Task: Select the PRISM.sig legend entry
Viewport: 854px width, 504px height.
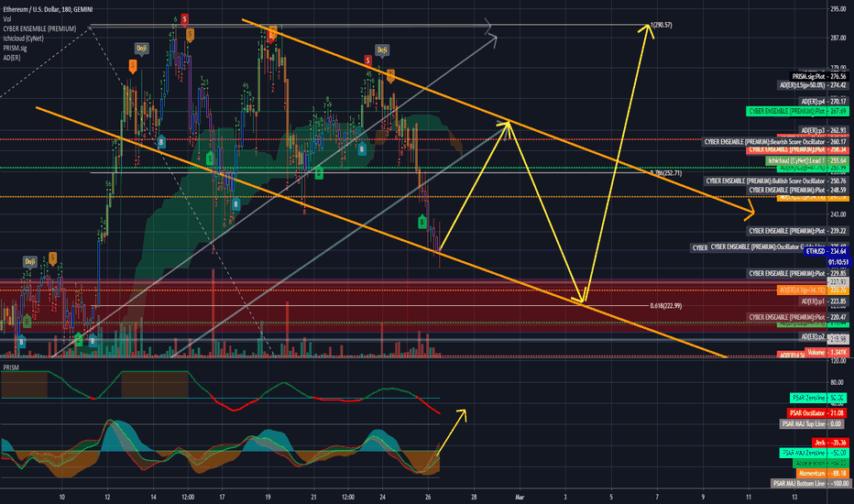Action: pyautogui.click(x=15, y=48)
